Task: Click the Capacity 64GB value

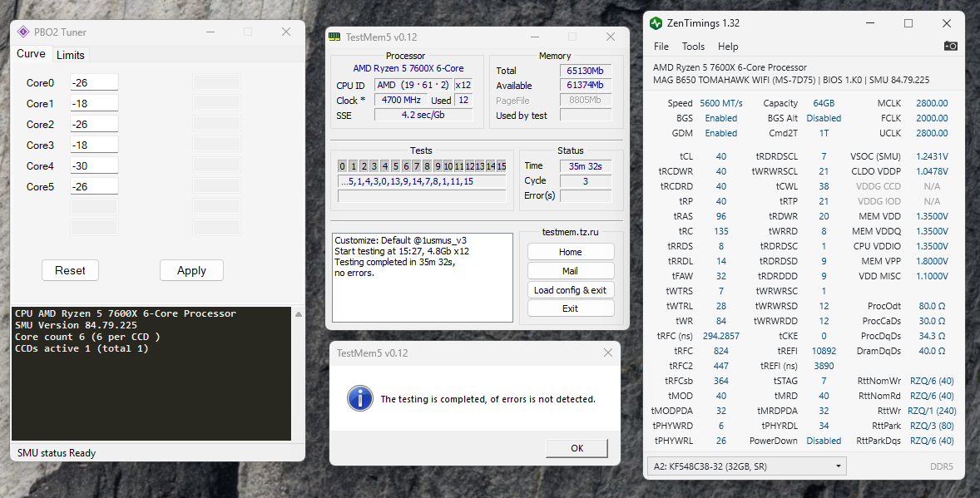Action: point(824,103)
